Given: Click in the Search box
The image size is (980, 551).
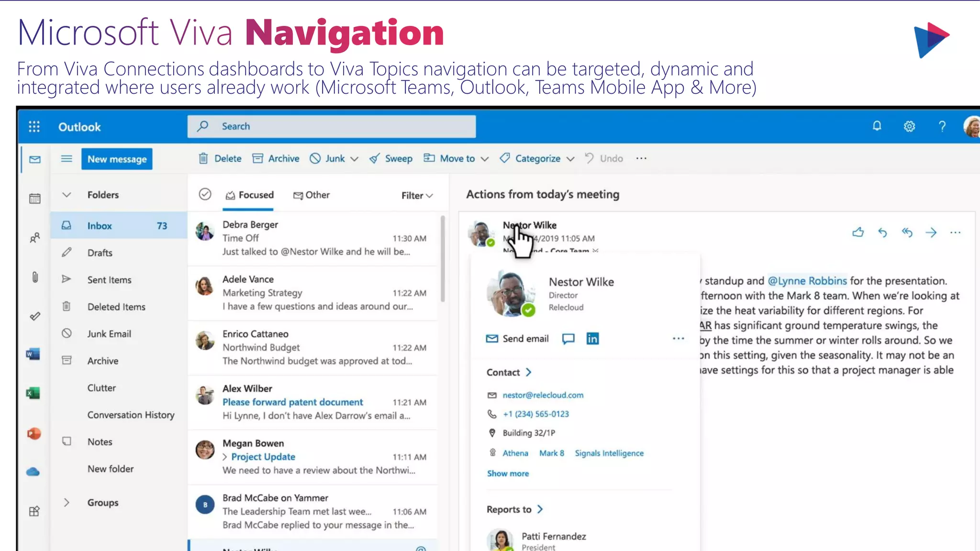Looking at the screenshot, I should [x=332, y=126].
